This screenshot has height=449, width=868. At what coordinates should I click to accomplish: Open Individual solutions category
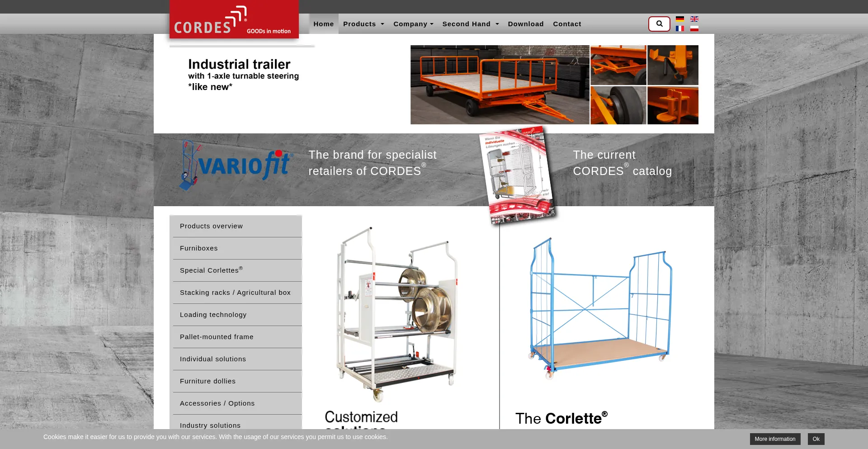(237, 359)
